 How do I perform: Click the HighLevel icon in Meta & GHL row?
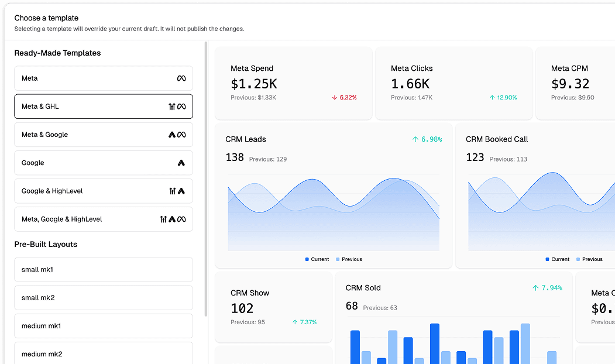pos(172,107)
